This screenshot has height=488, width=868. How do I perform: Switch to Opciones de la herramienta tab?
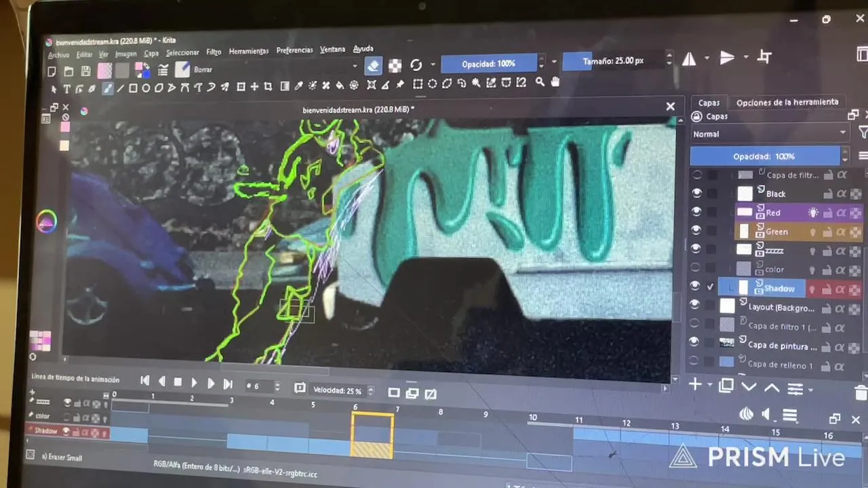click(x=787, y=102)
